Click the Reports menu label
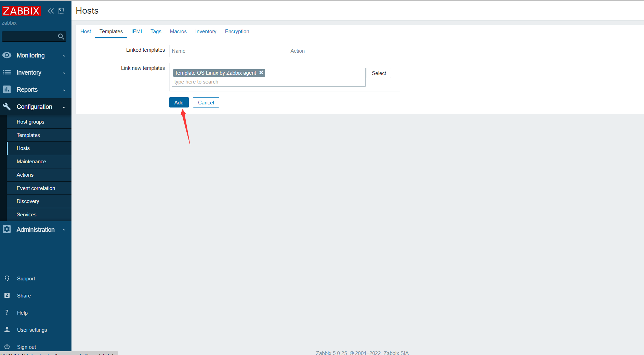Viewport: 644px width, 355px height. coord(27,90)
